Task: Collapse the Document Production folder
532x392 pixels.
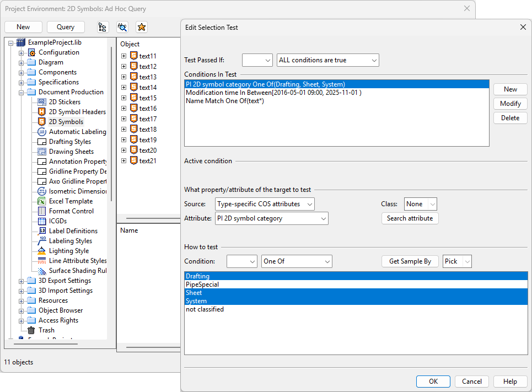Action: [x=22, y=92]
